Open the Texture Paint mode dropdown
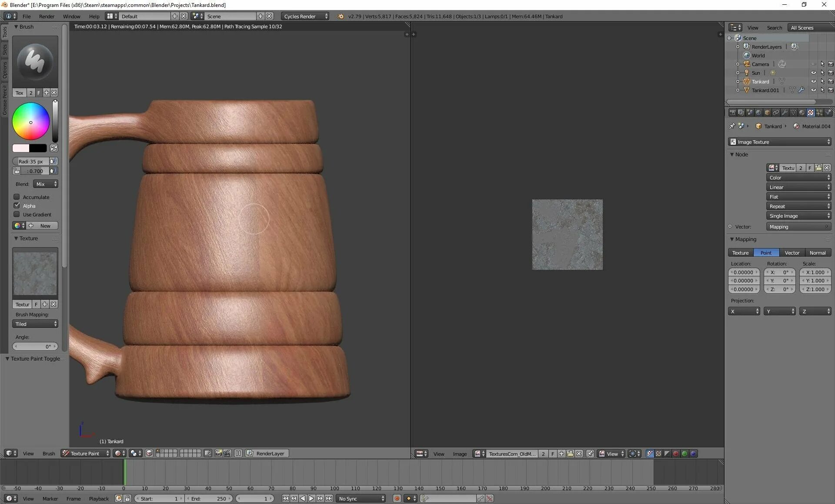The image size is (835, 504). click(85, 453)
